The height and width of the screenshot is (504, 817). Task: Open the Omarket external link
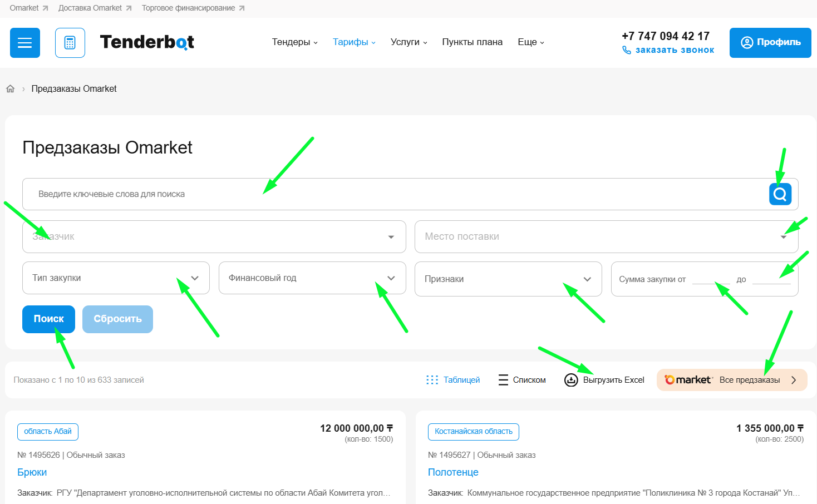point(29,8)
